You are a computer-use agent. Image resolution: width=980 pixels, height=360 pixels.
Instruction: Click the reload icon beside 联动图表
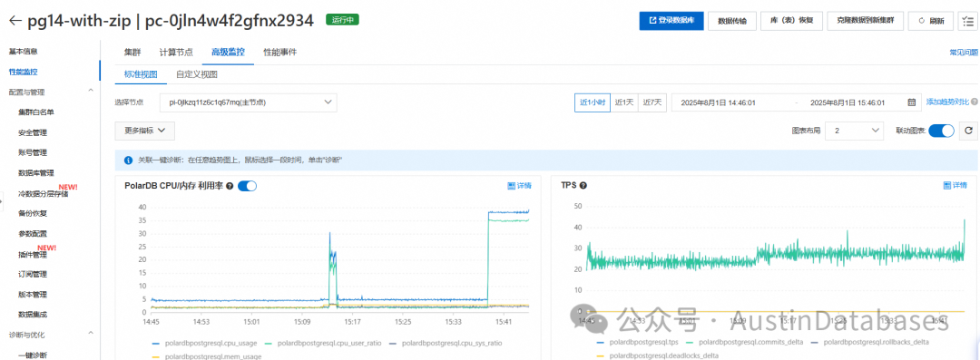[x=968, y=131]
